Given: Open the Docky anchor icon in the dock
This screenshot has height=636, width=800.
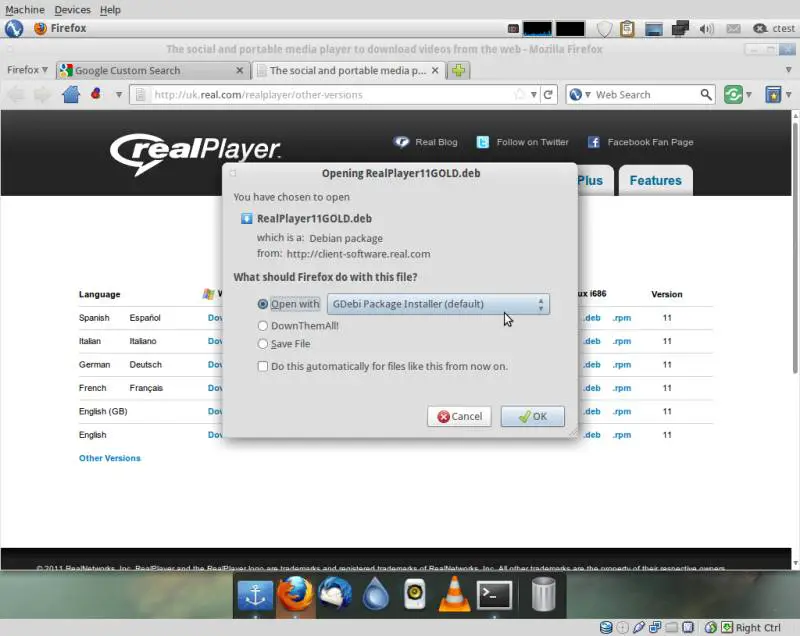Looking at the screenshot, I should 255,594.
